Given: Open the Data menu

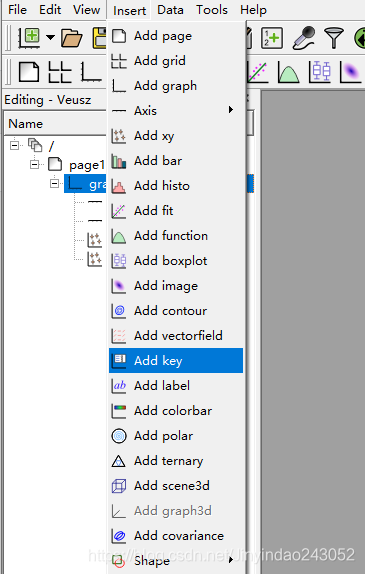Looking at the screenshot, I should 170,10.
